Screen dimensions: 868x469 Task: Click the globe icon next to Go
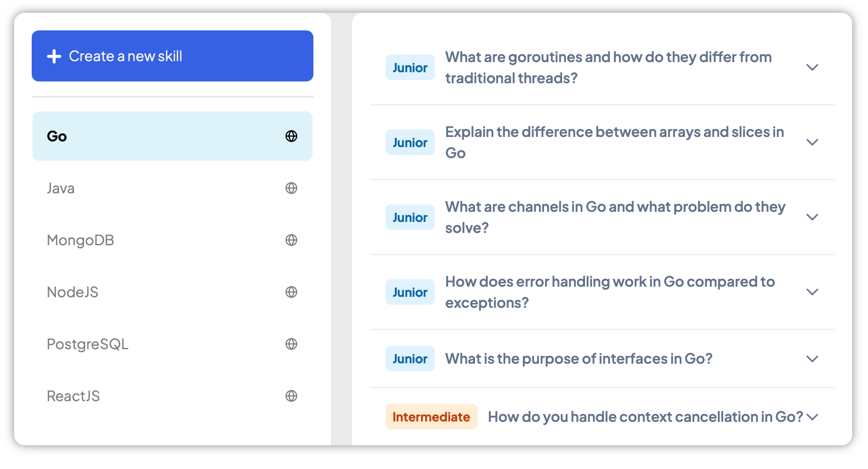coord(291,136)
